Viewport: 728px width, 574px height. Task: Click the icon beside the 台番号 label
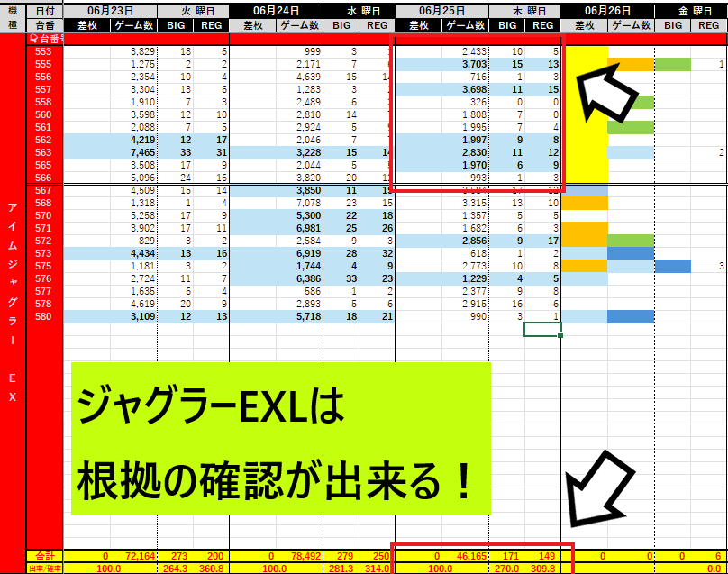coord(33,40)
